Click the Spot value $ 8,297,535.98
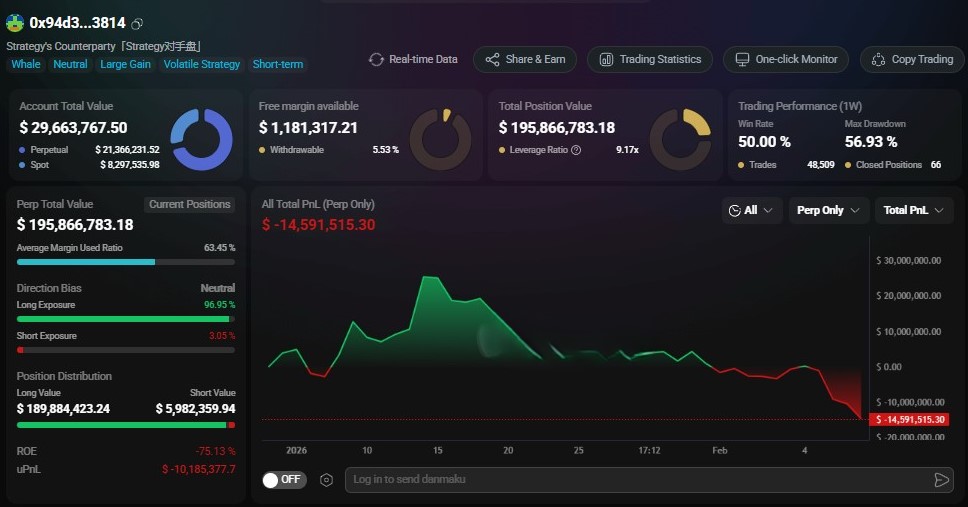Viewport: 968px width, 507px height. coord(130,165)
